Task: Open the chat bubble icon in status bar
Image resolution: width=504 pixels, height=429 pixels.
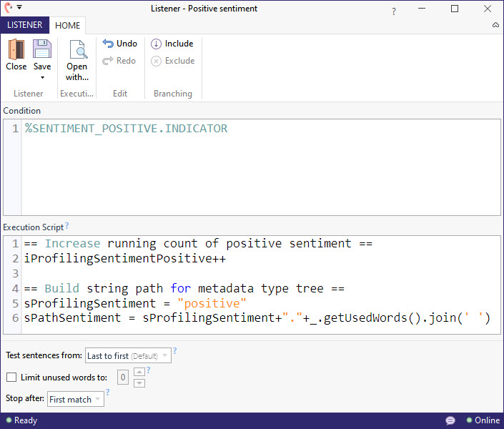Action: pyautogui.click(x=450, y=420)
